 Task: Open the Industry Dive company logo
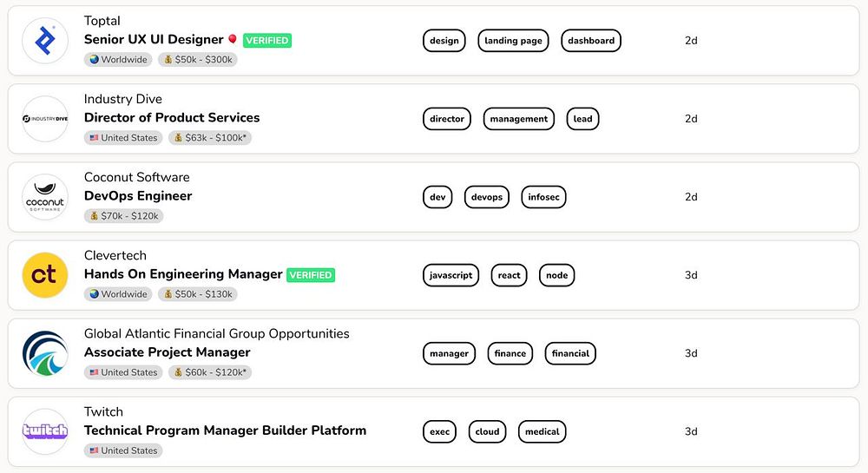45,118
